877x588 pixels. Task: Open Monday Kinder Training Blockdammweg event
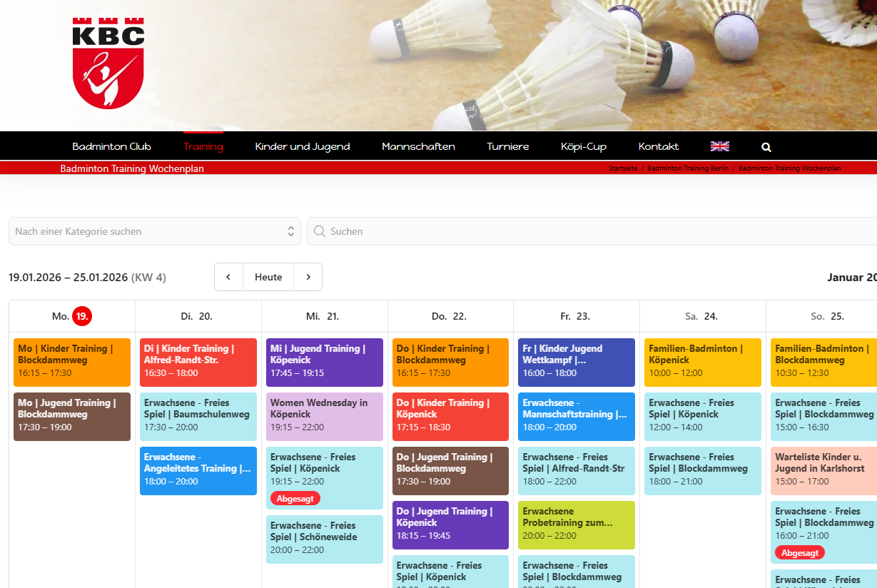tap(72, 362)
